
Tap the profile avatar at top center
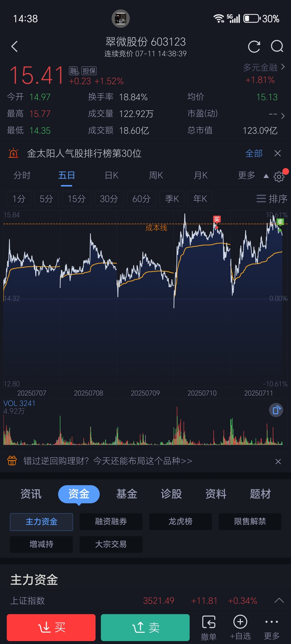point(121,18)
